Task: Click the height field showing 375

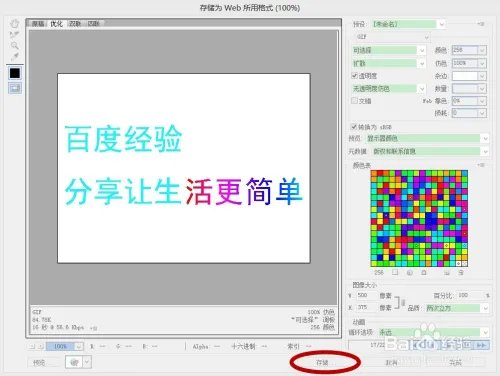Action: (x=367, y=307)
